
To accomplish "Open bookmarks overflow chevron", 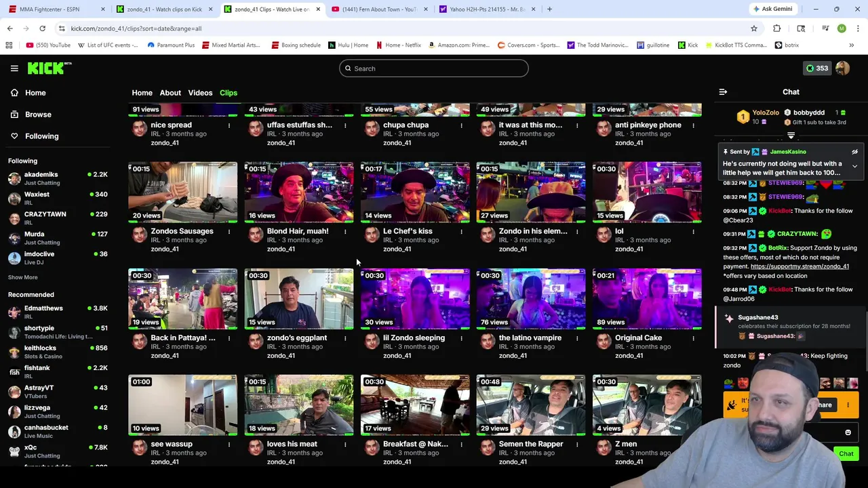I will coord(851,45).
